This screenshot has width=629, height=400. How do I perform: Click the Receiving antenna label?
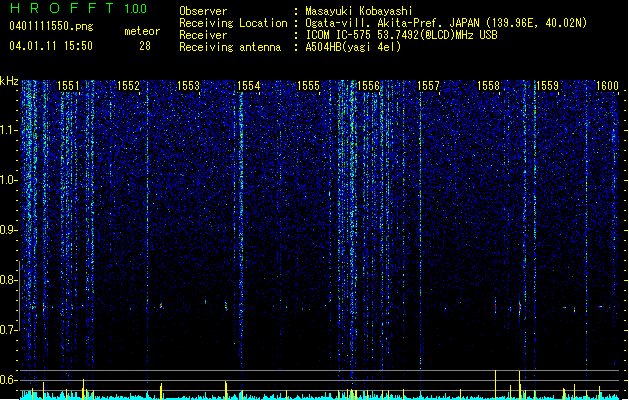[230, 47]
